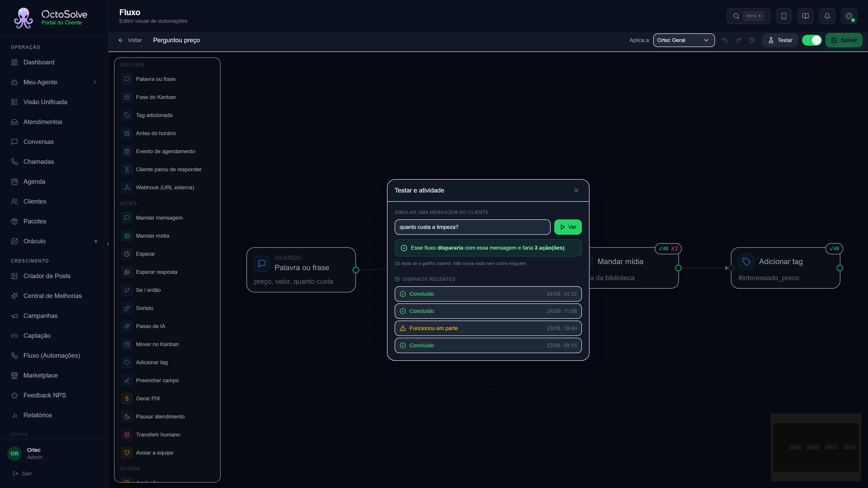The width and height of the screenshot is (868, 488).
Task: Open the notifications bell icon
Action: pos(827,16)
